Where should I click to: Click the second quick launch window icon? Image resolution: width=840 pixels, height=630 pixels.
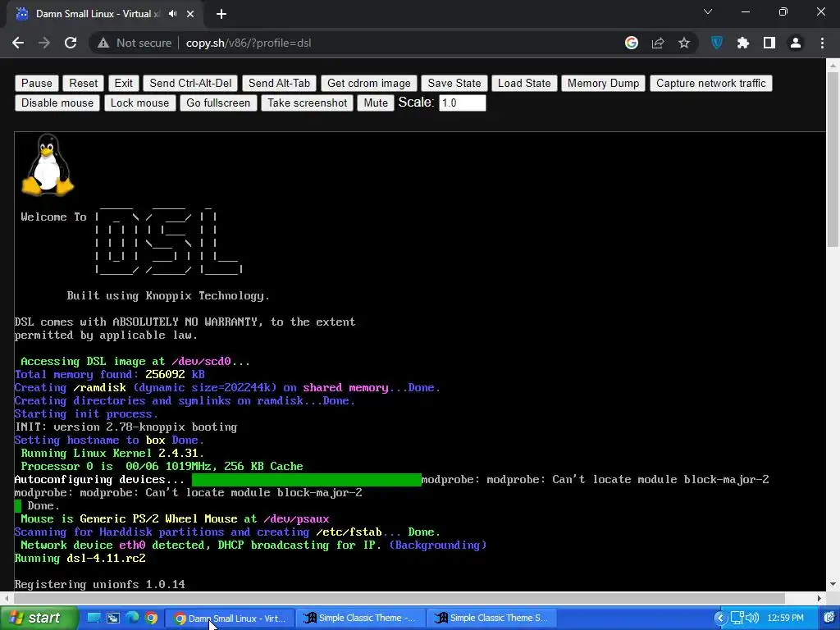tap(113, 619)
